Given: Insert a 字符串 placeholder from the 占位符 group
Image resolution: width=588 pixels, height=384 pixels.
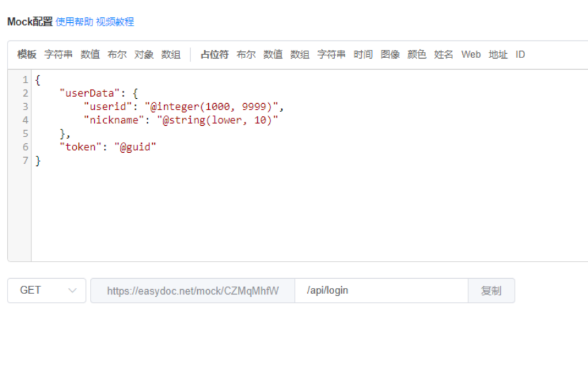Looking at the screenshot, I should coord(331,54).
